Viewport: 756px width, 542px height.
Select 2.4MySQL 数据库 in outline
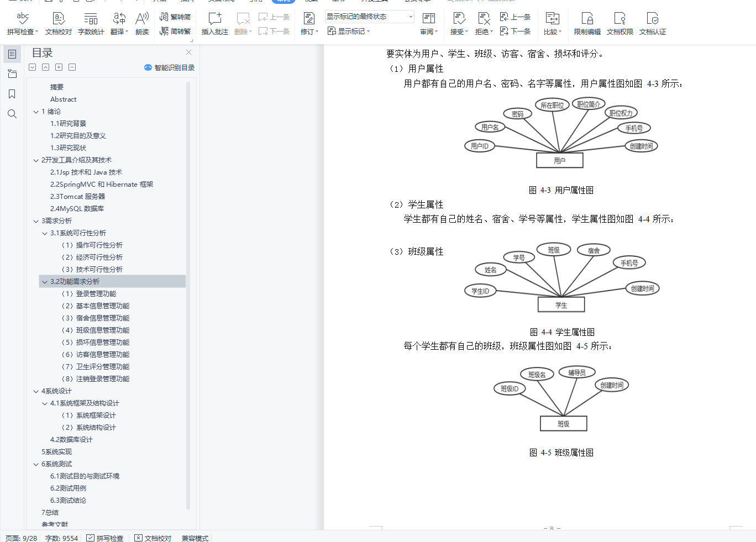click(x=77, y=209)
